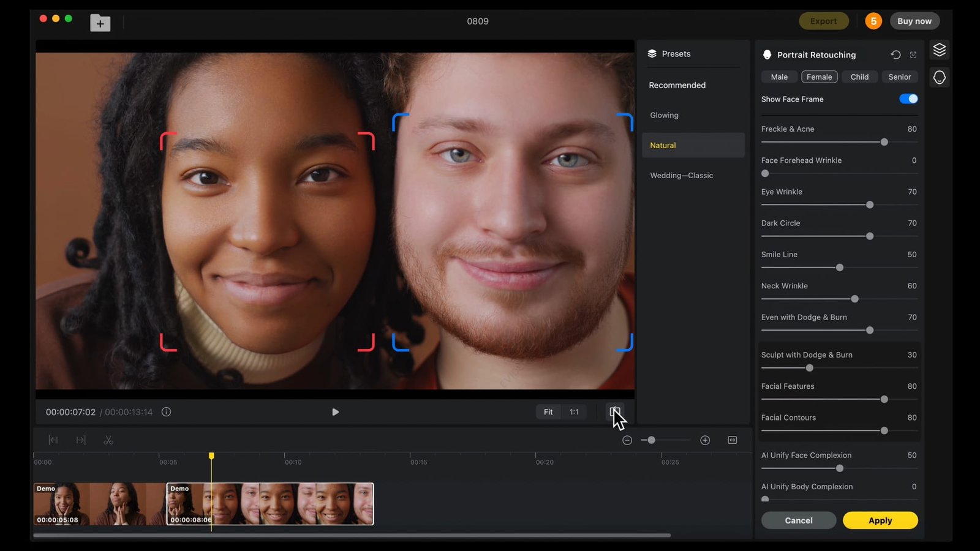Trim clip start to playhead icon
Screen dimensions: 980x551
click(x=53, y=440)
